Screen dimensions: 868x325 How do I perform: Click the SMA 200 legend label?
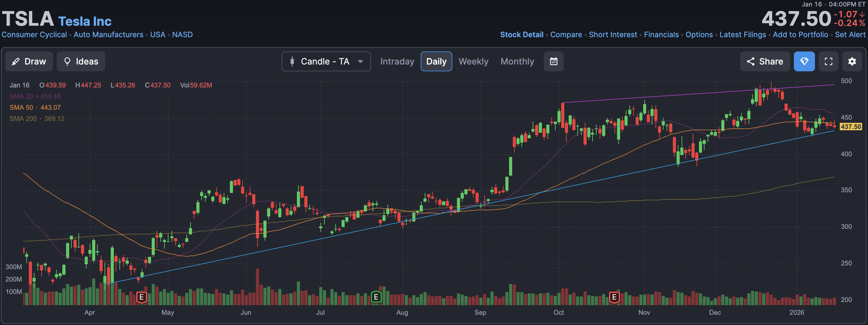click(x=23, y=118)
